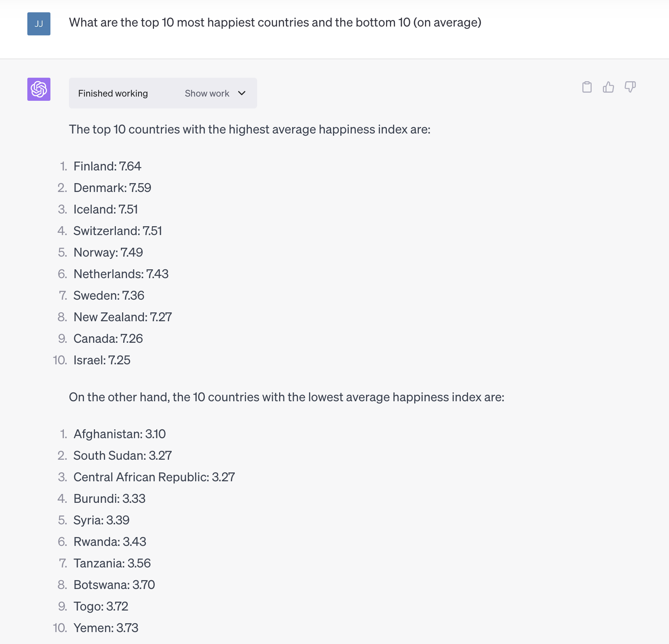This screenshot has width=669, height=644.
Task: Click the ChatGPT logo avatar
Action: [x=39, y=89]
